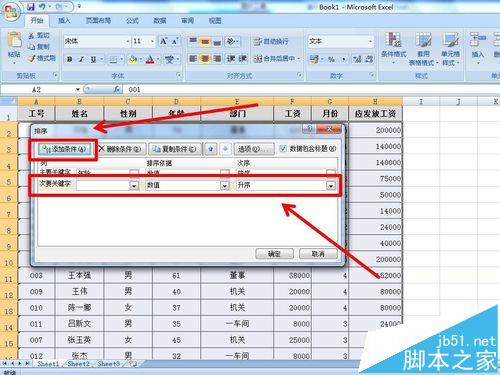Toggle data contains headers checkbox
The width and height of the screenshot is (500, 375).
coord(283,148)
